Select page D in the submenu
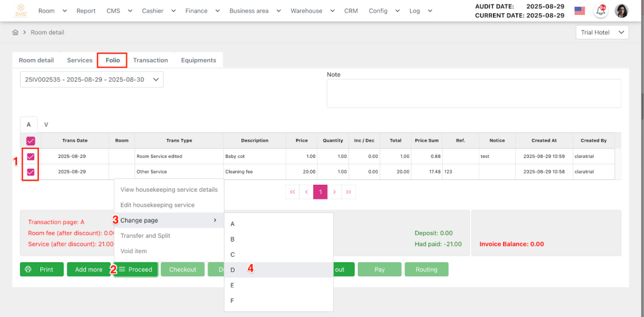 tap(233, 270)
